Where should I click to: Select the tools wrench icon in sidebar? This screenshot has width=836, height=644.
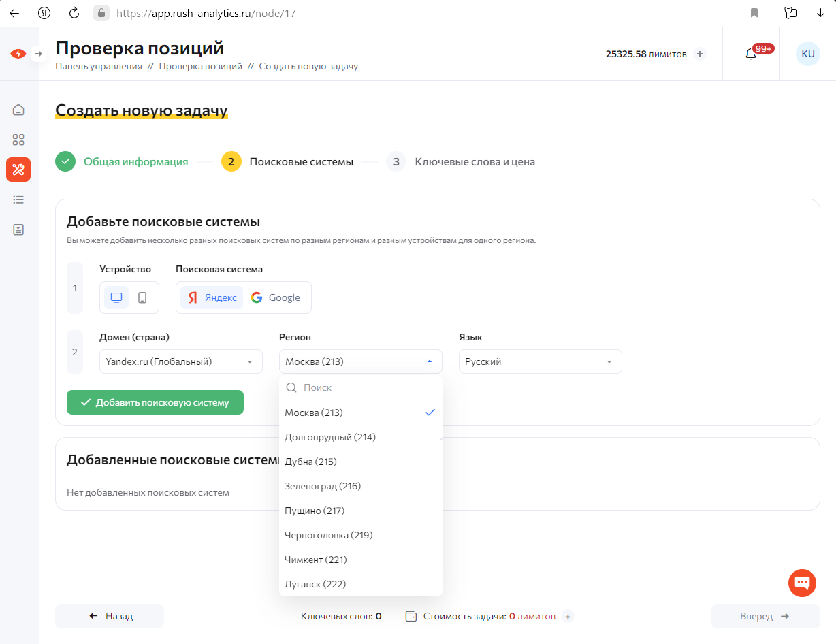point(18,170)
